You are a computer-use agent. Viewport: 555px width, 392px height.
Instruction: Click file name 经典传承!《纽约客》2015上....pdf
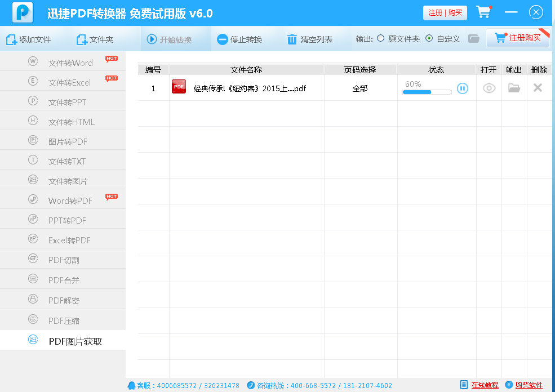tap(250, 88)
